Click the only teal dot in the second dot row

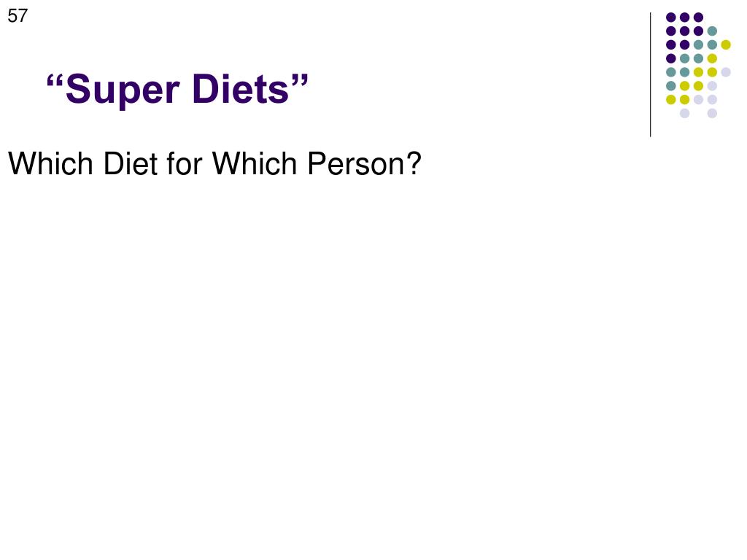[x=712, y=31]
